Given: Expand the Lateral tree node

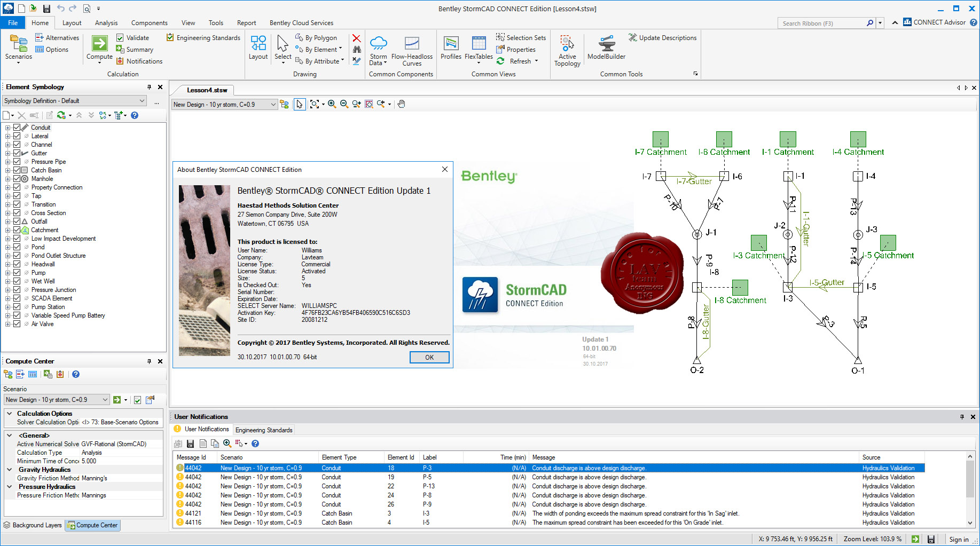Looking at the screenshot, I should click(7, 136).
